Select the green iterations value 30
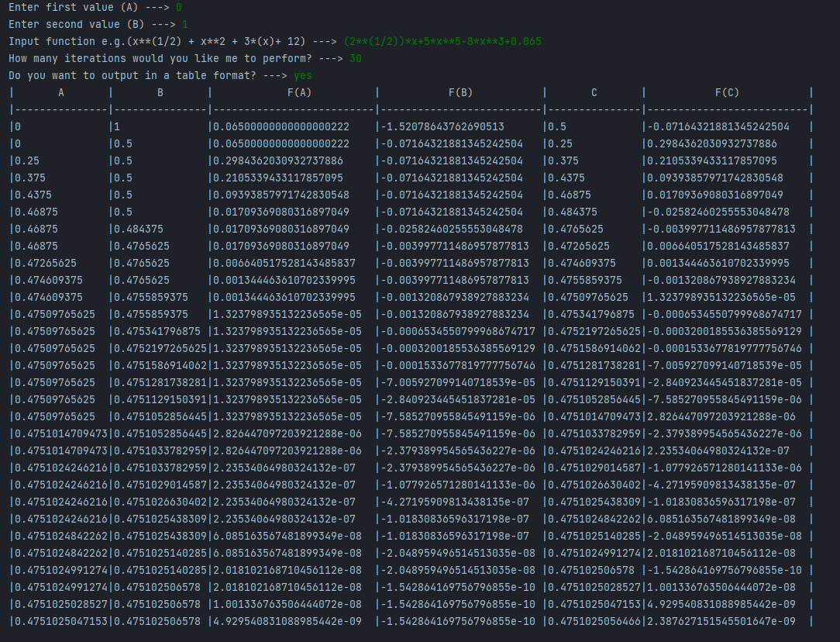Viewport: 840px width, 642px height. pyautogui.click(x=356, y=58)
